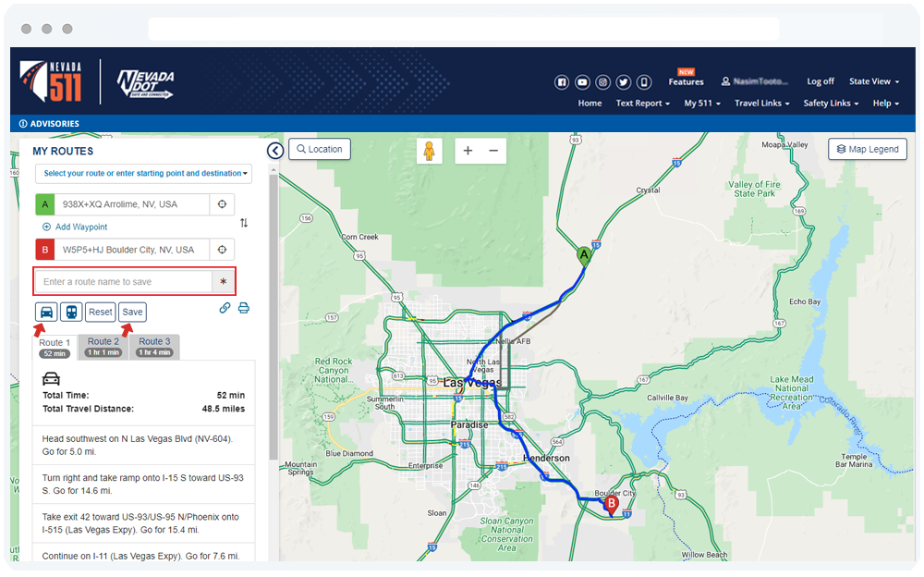The width and height of the screenshot is (924, 577).
Task: Open the State View dropdown
Action: [x=873, y=81]
